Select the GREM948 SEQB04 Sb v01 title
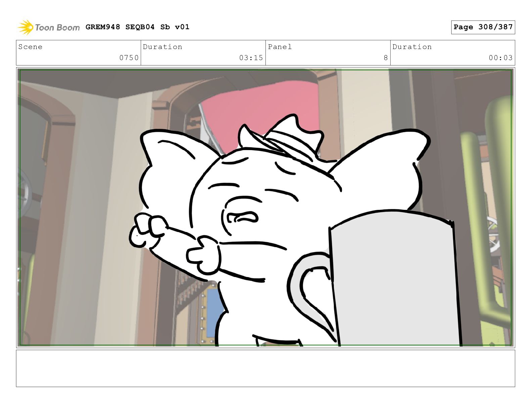The image size is (532, 411). click(x=137, y=27)
